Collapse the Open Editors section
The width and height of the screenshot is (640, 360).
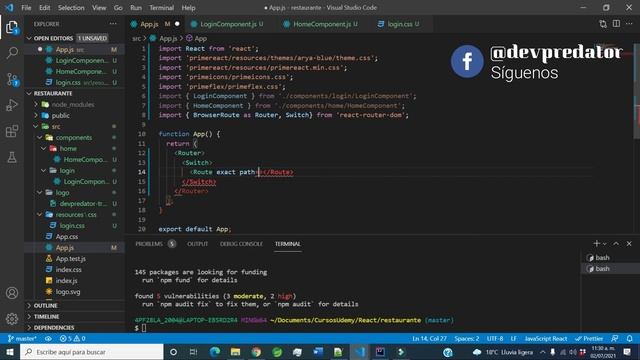click(29, 38)
